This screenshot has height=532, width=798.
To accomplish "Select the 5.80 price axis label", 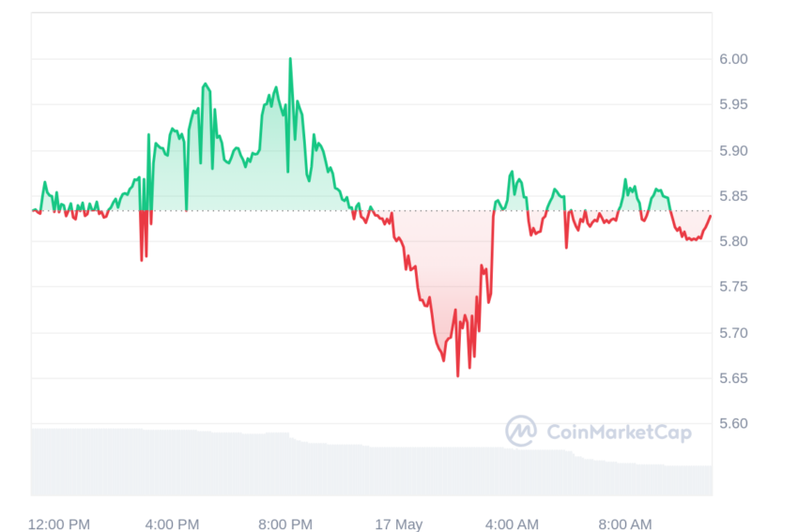I will (x=733, y=241).
